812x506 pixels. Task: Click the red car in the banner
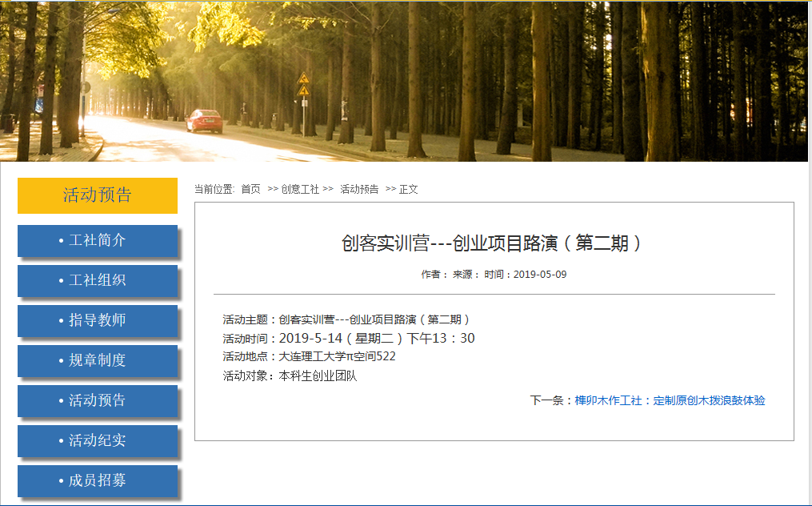[x=203, y=121]
